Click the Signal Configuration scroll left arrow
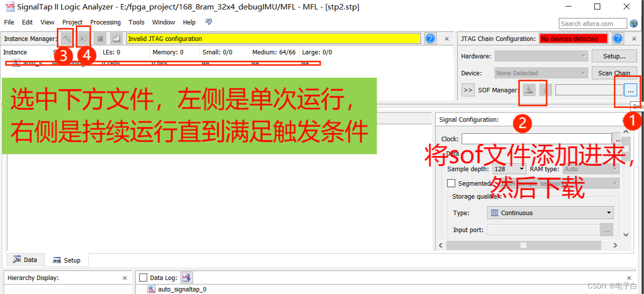The width and height of the screenshot is (644, 294). 441,245
